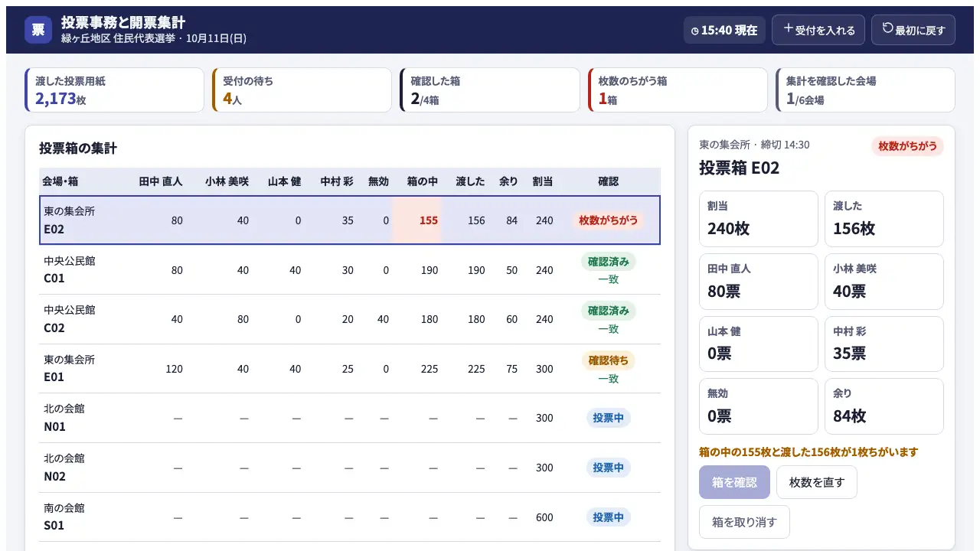
Task: Click the 確認済み badge in the C01 row
Action: (608, 262)
